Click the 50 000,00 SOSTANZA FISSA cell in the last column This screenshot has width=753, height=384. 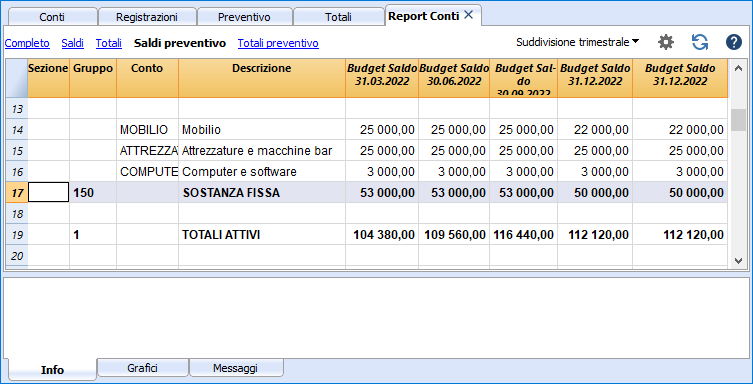680,193
